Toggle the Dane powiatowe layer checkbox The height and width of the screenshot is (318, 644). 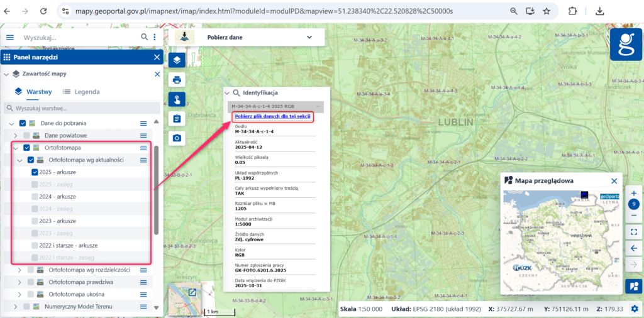point(26,136)
